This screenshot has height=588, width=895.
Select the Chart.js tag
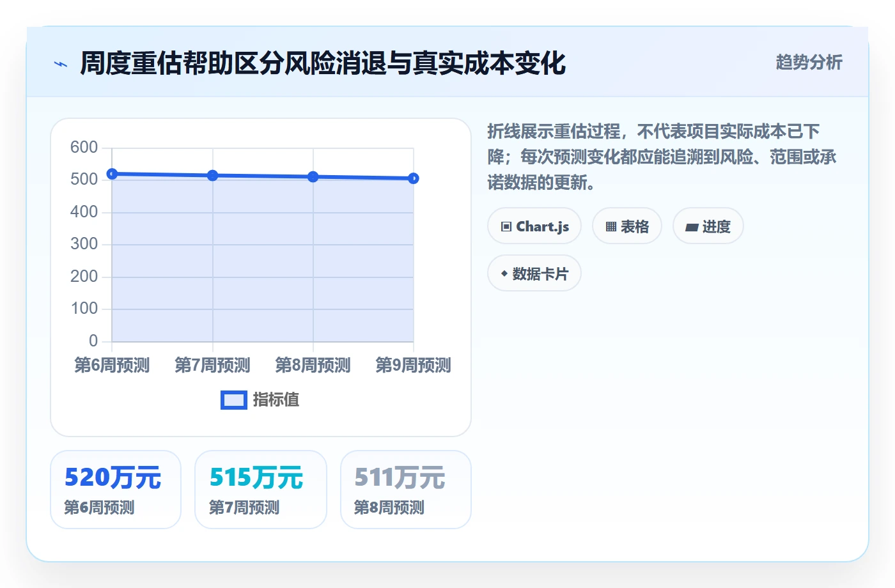click(534, 226)
